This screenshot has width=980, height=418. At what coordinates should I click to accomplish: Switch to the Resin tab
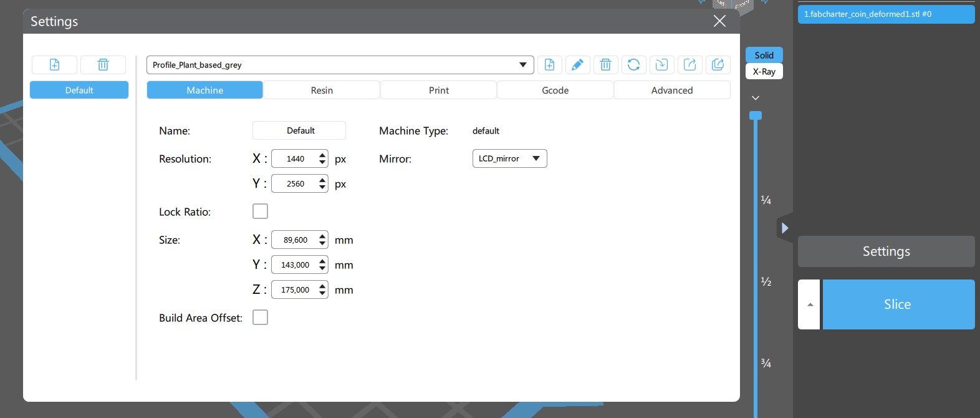pos(322,90)
